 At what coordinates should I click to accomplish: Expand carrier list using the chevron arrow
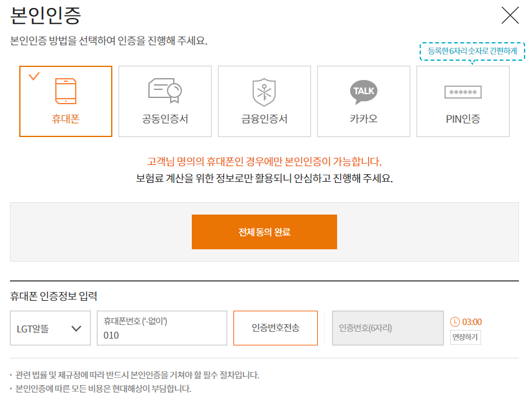[77, 329]
